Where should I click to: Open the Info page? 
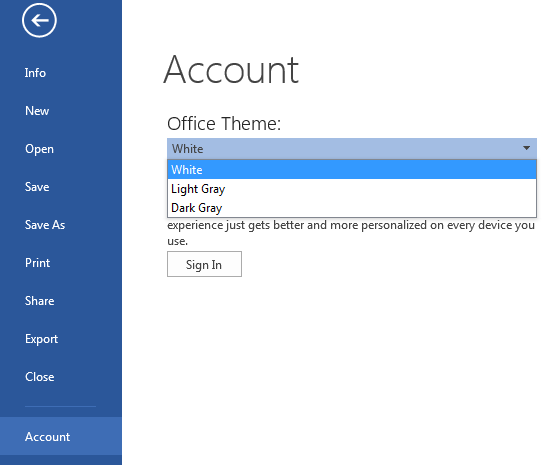(x=35, y=73)
